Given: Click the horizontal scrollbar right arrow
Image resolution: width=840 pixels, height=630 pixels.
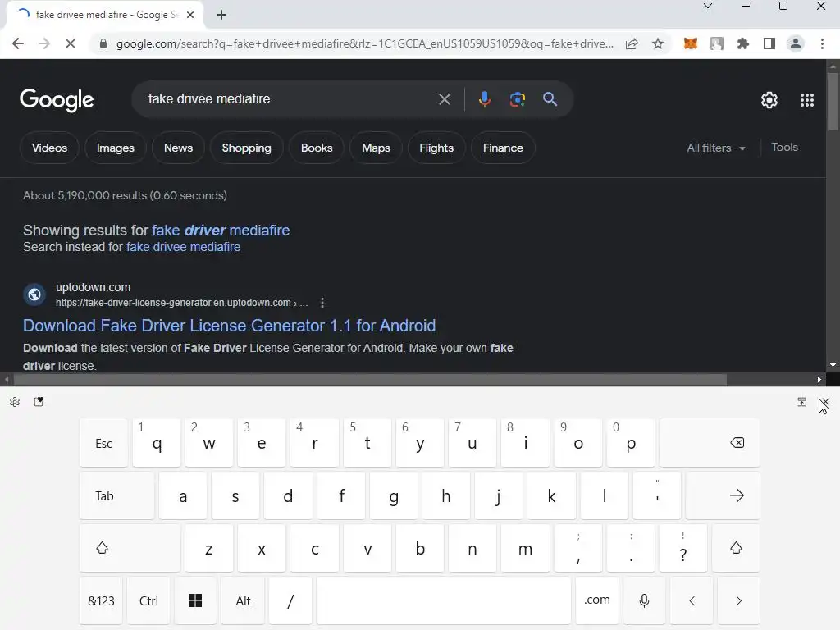Looking at the screenshot, I should pyautogui.click(x=819, y=379).
